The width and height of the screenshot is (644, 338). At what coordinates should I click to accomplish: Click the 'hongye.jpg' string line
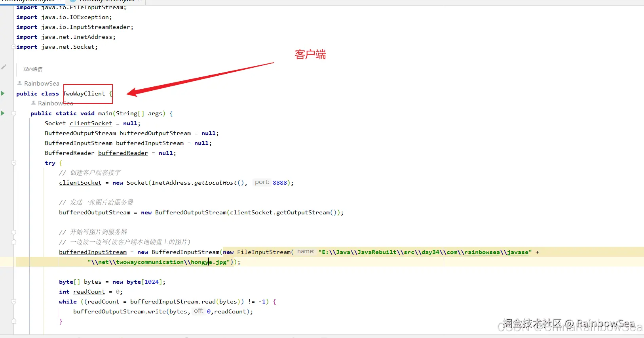159,262
